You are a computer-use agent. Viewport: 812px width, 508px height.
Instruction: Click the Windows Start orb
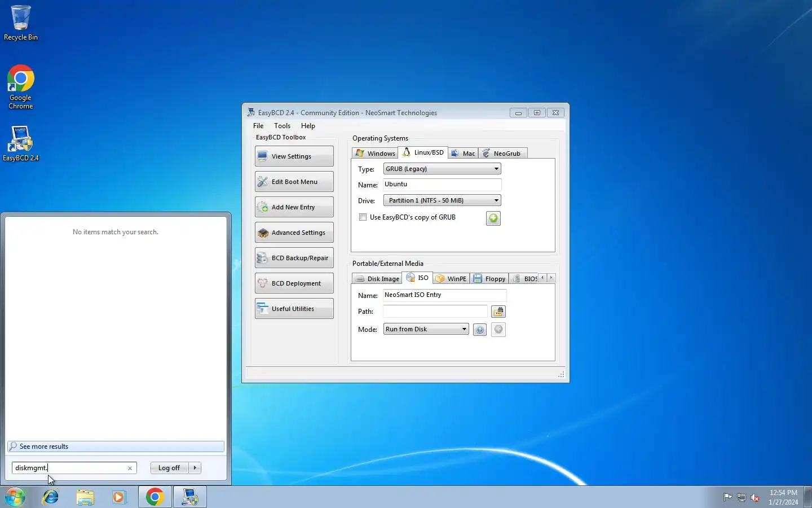point(16,497)
